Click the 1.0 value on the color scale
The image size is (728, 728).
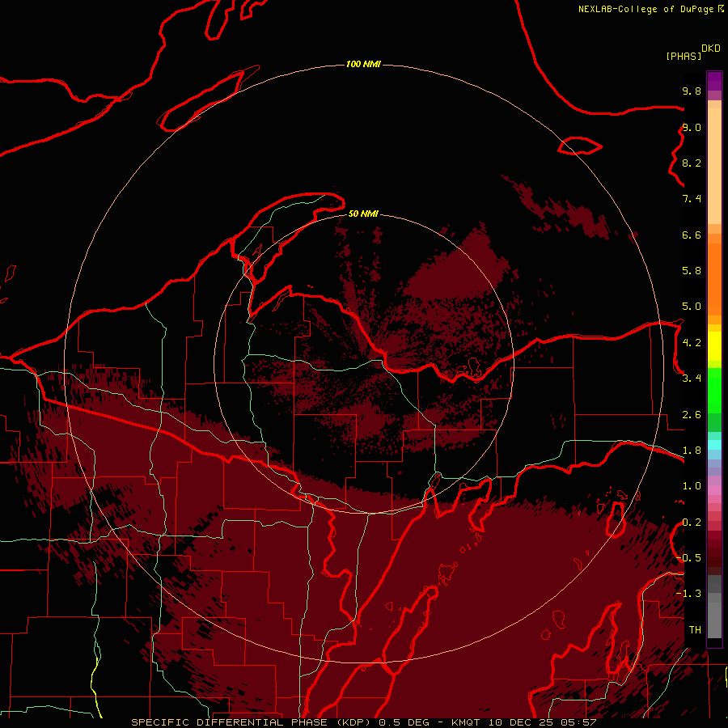[692, 486]
